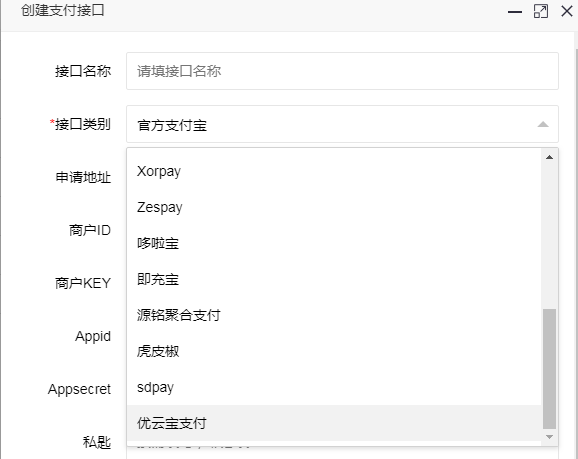Select Xorpay from the list
The image size is (578, 459).
coord(334,171)
